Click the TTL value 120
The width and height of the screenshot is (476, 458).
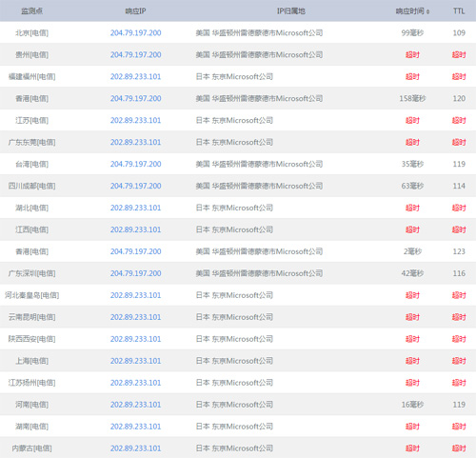click(x=459, y=98)
